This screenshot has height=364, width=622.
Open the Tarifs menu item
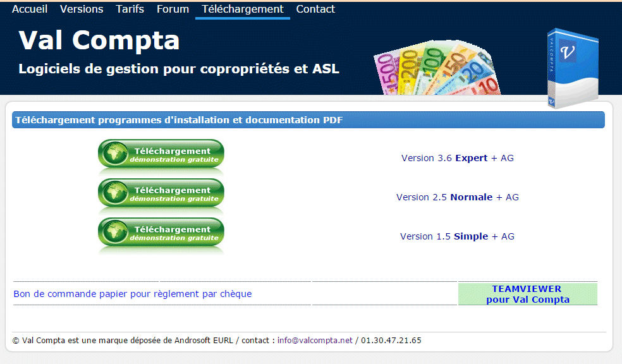pos(130,9)
